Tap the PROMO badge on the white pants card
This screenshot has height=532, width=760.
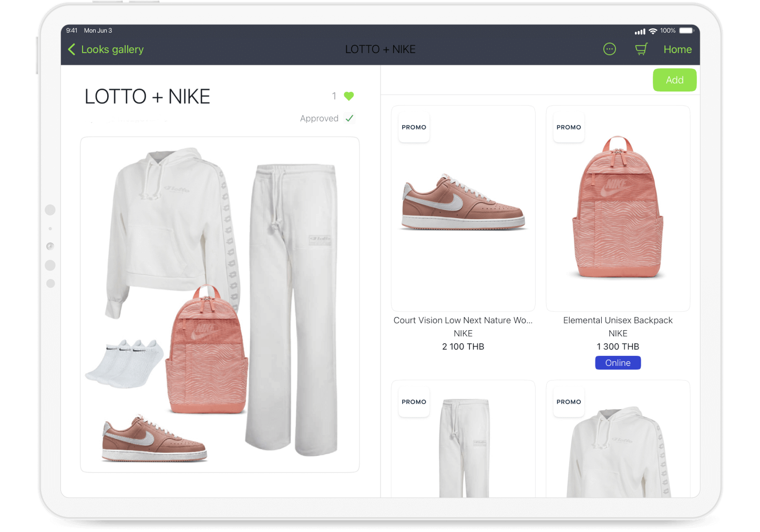point(414,402)
